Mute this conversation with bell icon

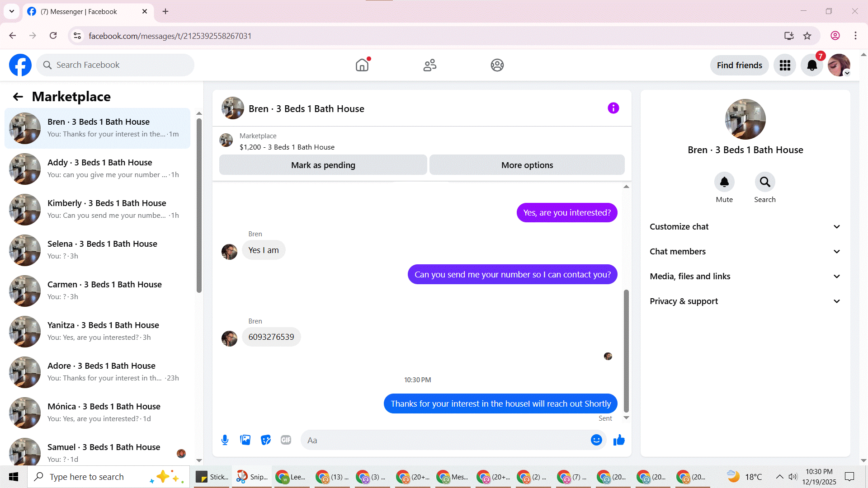tap(724, 182)
